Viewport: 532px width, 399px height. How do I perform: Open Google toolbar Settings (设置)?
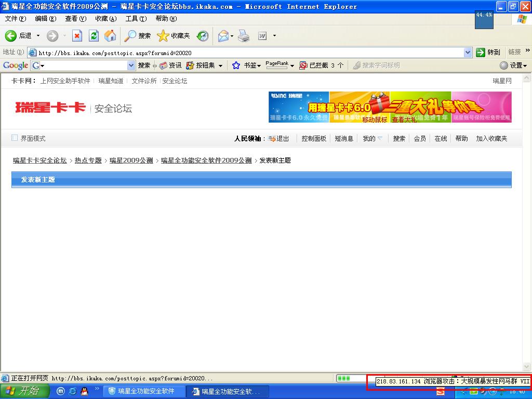[513, 65]
